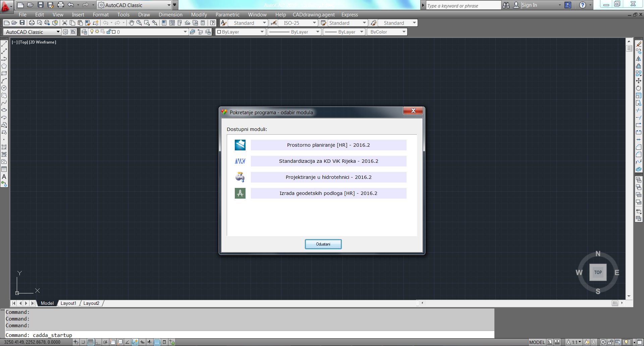Switch to the Layout2 tab
The image size is (644, 346).
click(x=91, y=303)
